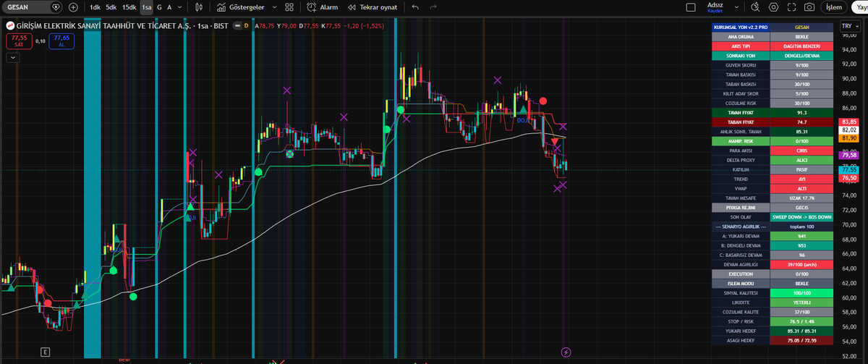Create an alert via the Alarm button
868x364 pixels.
pos(322,7)
